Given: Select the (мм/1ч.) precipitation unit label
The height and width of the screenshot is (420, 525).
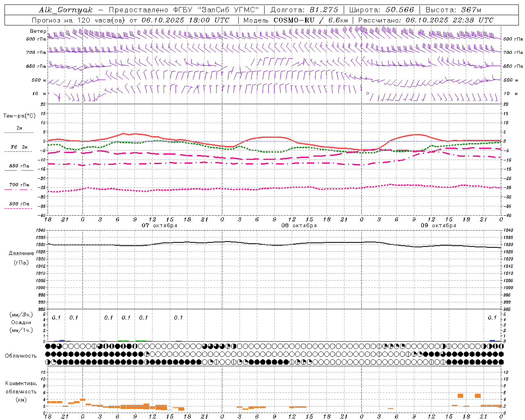Looking at the screenshot, I should (x=21, y=330).
